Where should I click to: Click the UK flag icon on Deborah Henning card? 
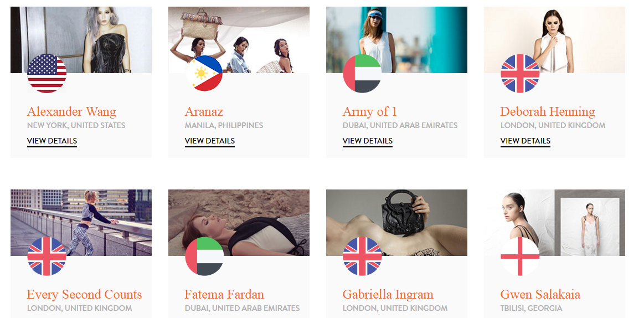520,73
